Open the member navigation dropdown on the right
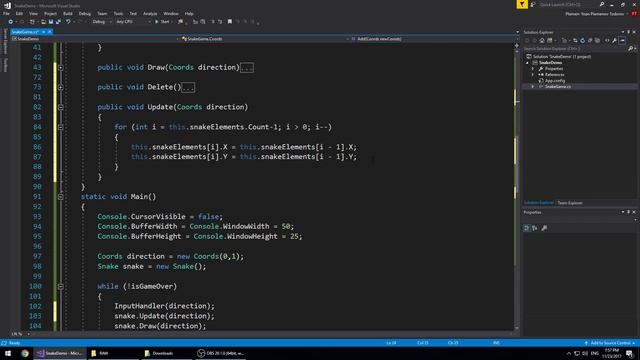This screenshot has height=360, width=640. click(434, 39)
